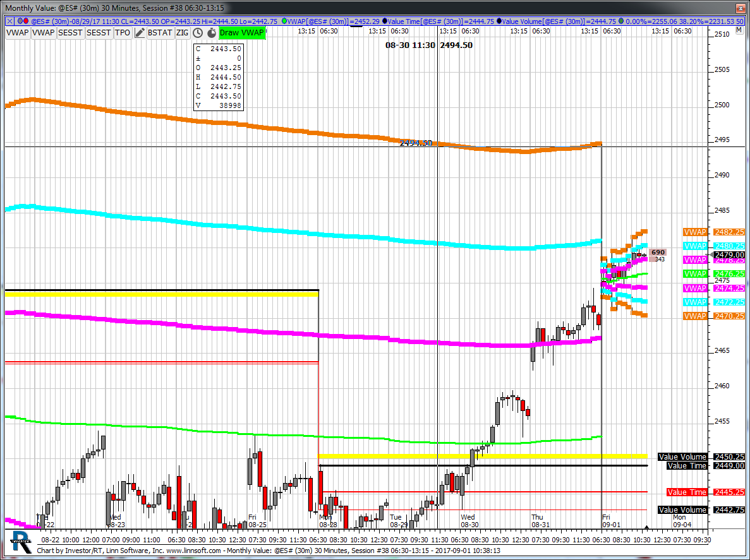Click the H 2444.50 row in the data box
Screen dimensions: 750x560
(x=219, y=78)
